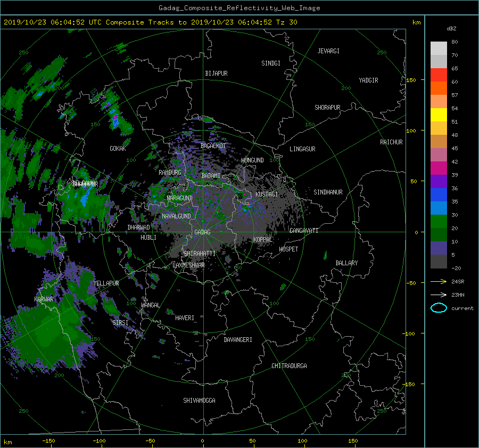Click the SHORAPUR city label
This screenshot has width=479, height=448.
coord(327,108)
